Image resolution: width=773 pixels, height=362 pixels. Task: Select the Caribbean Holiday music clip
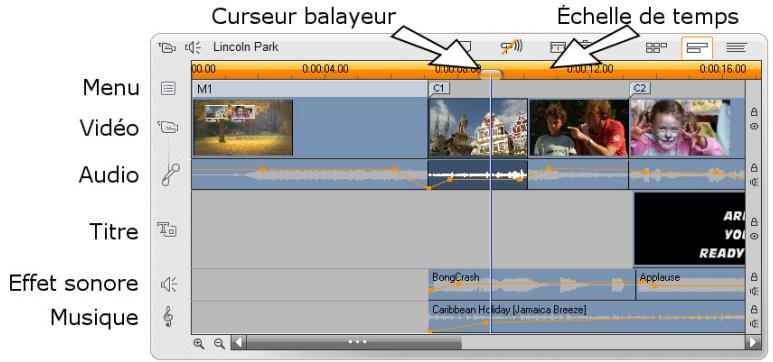tap(586, 317)
